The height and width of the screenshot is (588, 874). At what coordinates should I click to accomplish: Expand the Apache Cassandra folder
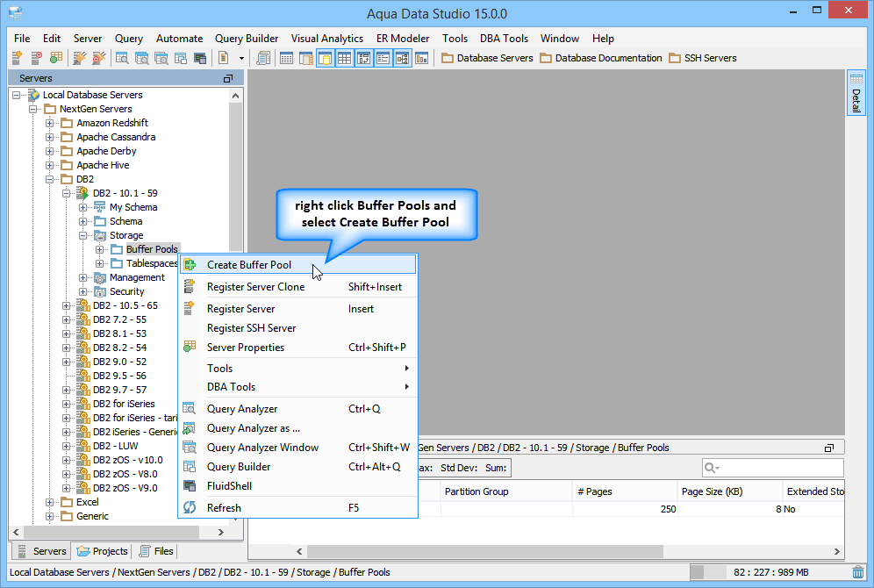pos(50,137)
